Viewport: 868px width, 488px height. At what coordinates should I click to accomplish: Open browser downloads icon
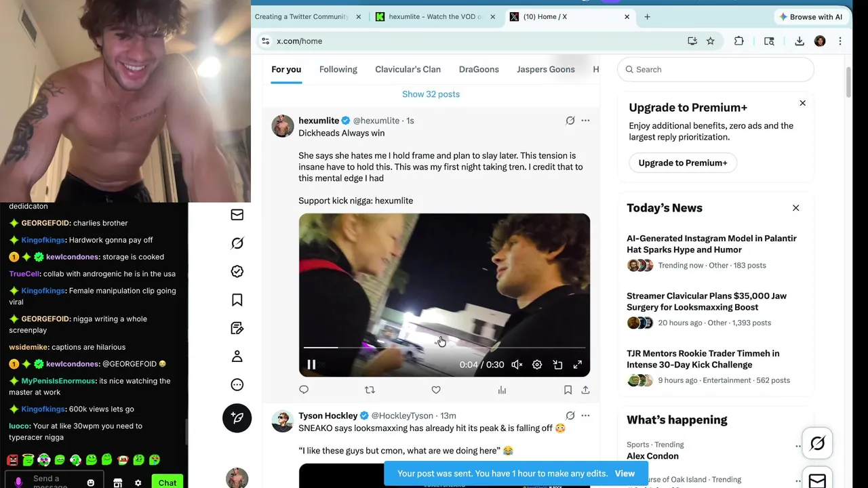800,41
